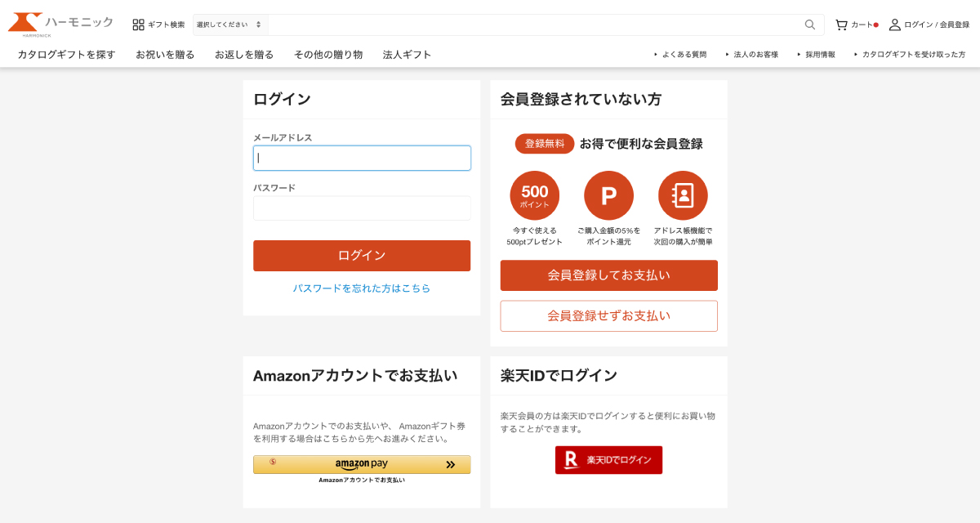Click the search magnifier icon
The height and width of the screenshot is (523, 980).
[x=810, y=25]
